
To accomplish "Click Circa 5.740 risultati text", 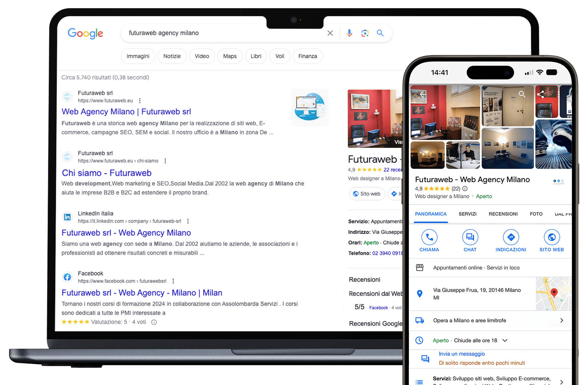I will point(105,77).
